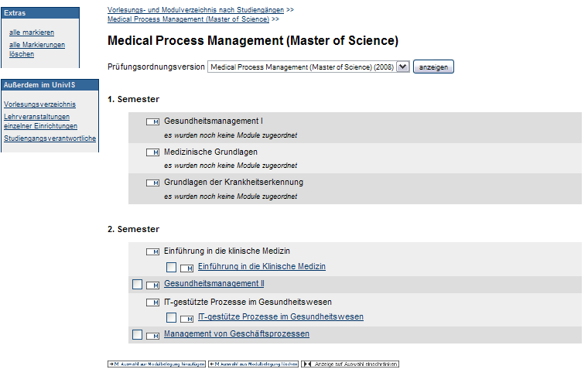Click module icon next to the Einführung in die Klinische Medizin link
The width and height of the screenshot is (588, 376).
186,268
